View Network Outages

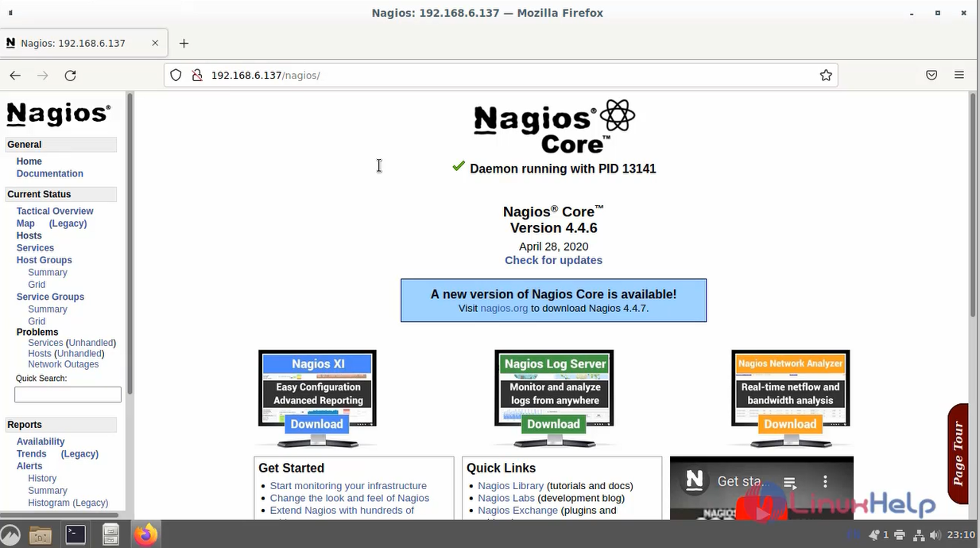tap(64, 364)
